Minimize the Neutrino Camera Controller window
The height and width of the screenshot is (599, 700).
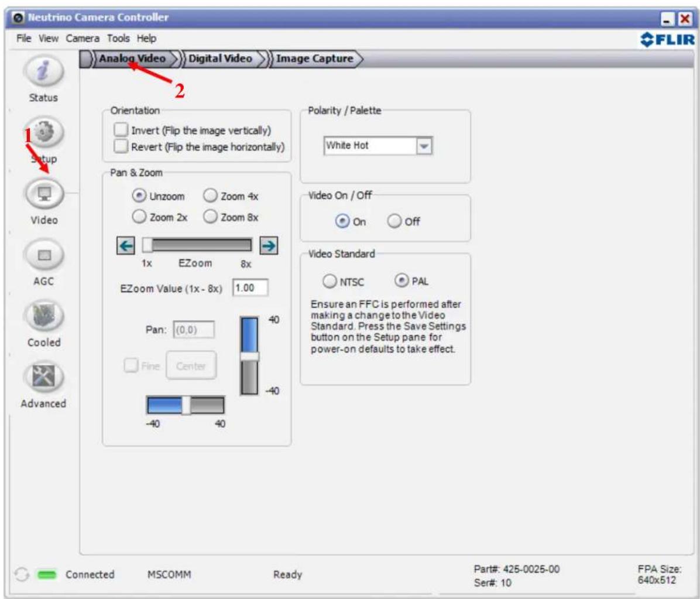pyautogui.click(x=668, y=19)
